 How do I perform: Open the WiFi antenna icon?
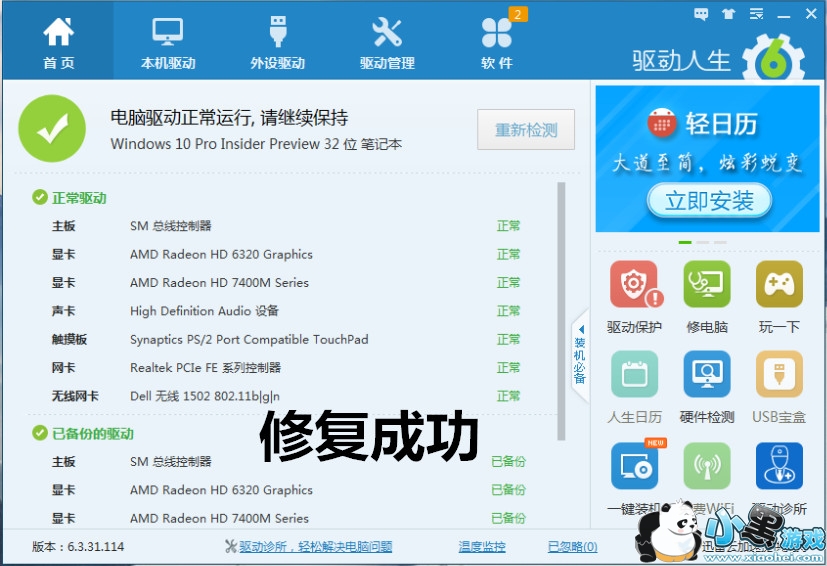tap(707, 466)
